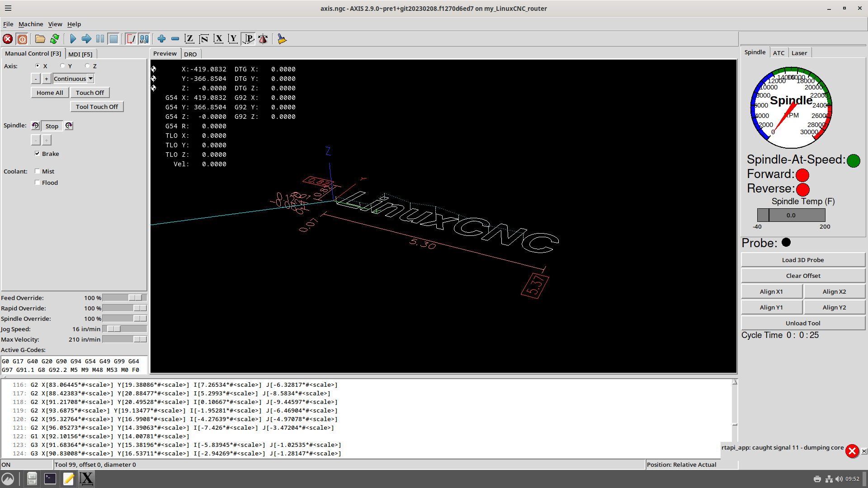
Task: Start spindle clockwise icon
Action: 69,126
